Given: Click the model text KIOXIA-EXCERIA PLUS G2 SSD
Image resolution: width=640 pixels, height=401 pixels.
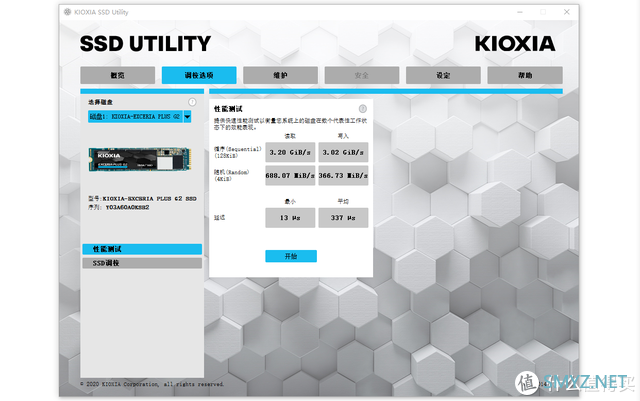Looking at the screenshot, I should [x=149, y=198].
